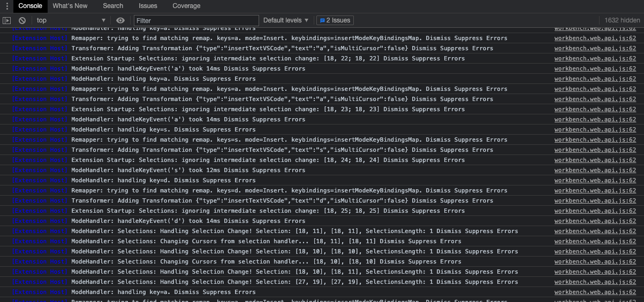Expand the Default levels dropdown
Viewport: 644px width, 302px height.
(286, 20)
